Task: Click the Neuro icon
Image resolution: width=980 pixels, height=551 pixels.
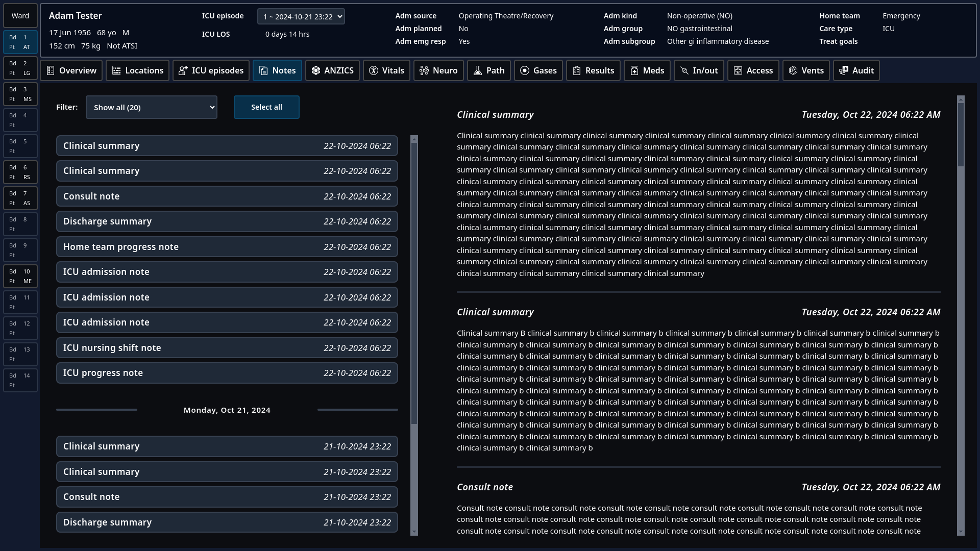Action: (x=424, y=70)
